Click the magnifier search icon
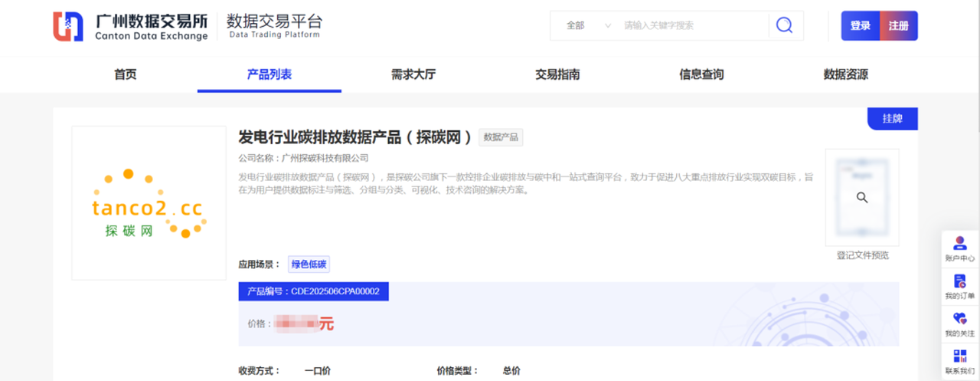The image size is (980, 381). [x=784, y=25]
